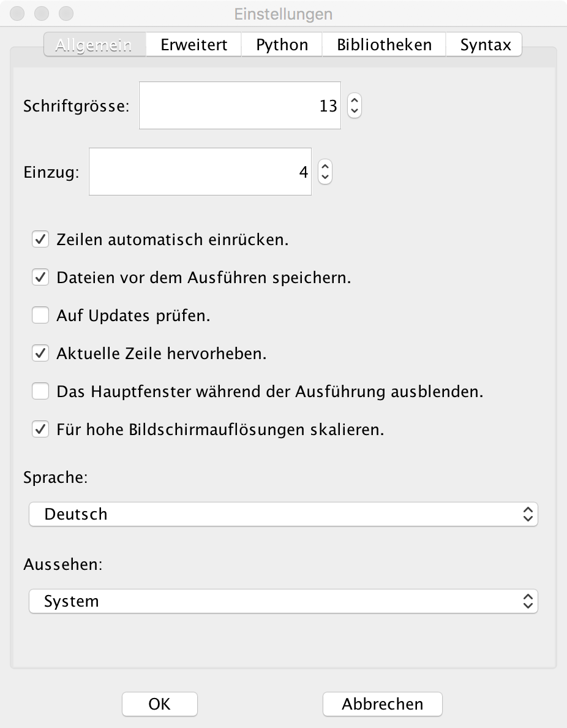Open the Python tab
Screen dimensions: 567x728
[x=282, y=45]
